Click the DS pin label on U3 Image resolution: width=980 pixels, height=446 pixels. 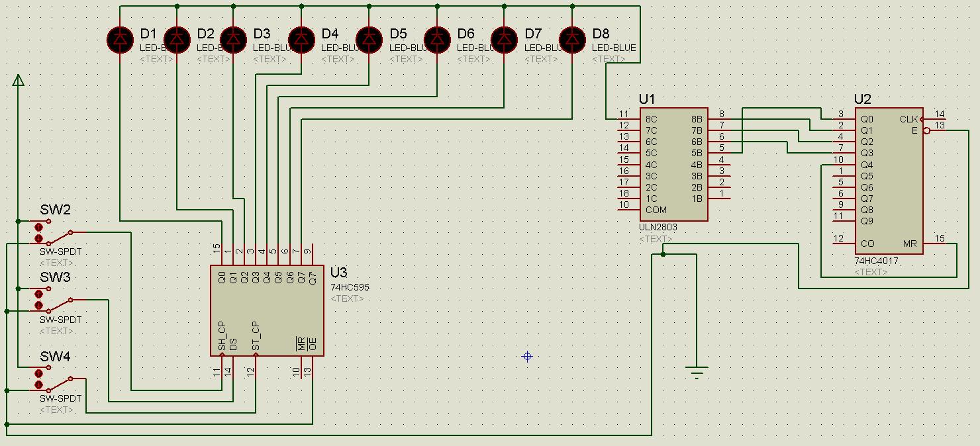(233, 345)
